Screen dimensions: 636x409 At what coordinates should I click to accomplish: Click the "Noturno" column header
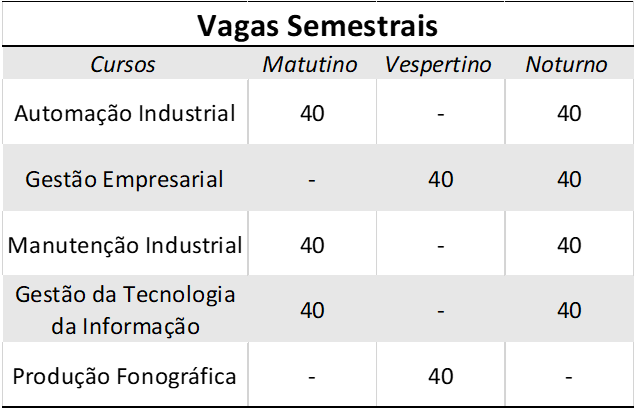click(567, 65)
